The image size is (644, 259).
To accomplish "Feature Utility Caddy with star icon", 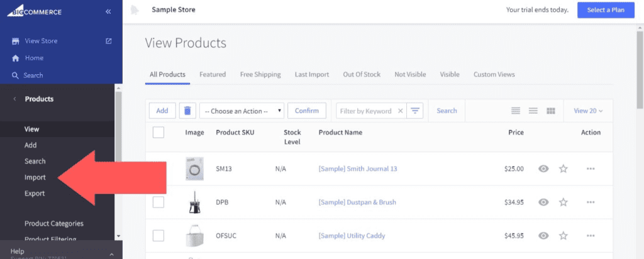I will pyautogui.click(x=563, y=236).
